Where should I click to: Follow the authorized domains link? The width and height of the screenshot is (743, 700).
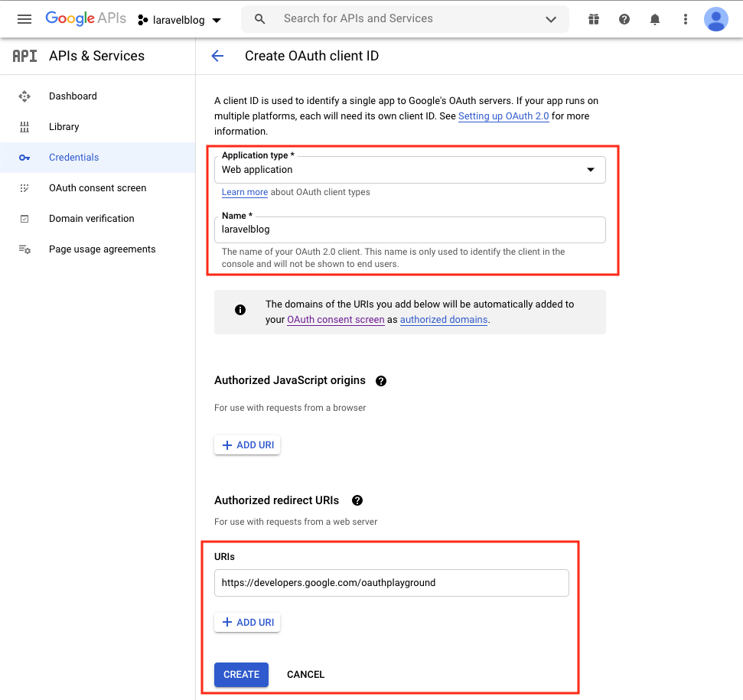(x=444, y=320)
